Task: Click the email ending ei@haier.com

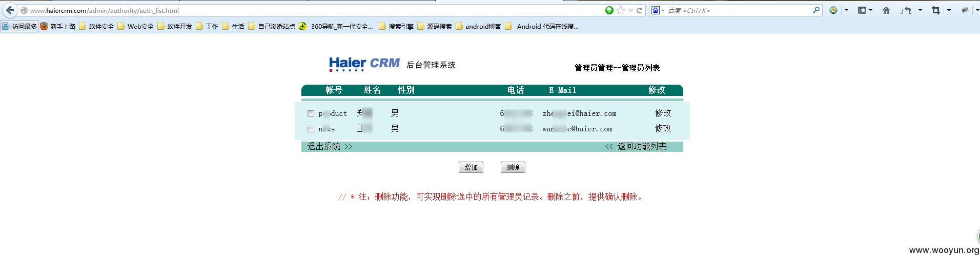Action: coord(580,113)
